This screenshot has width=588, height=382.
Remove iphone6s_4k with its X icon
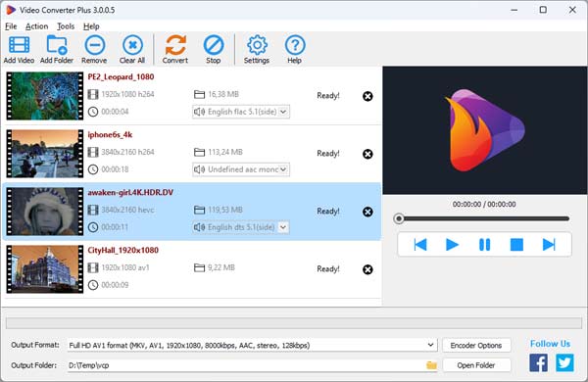(x=367, y=154)
